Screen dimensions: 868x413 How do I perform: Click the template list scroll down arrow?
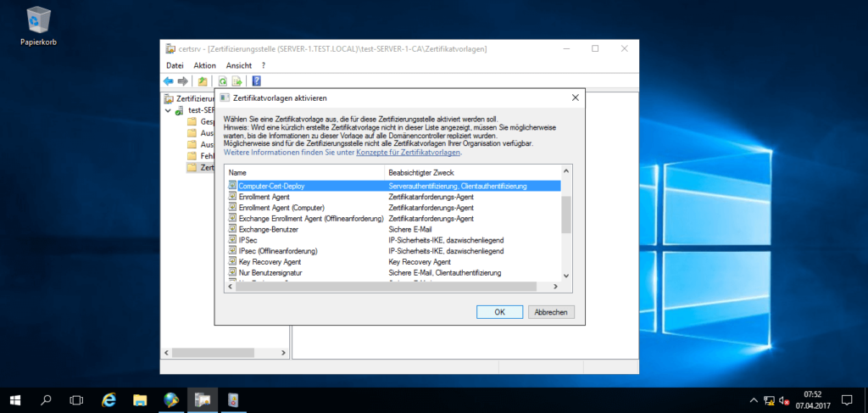[565, 275]
